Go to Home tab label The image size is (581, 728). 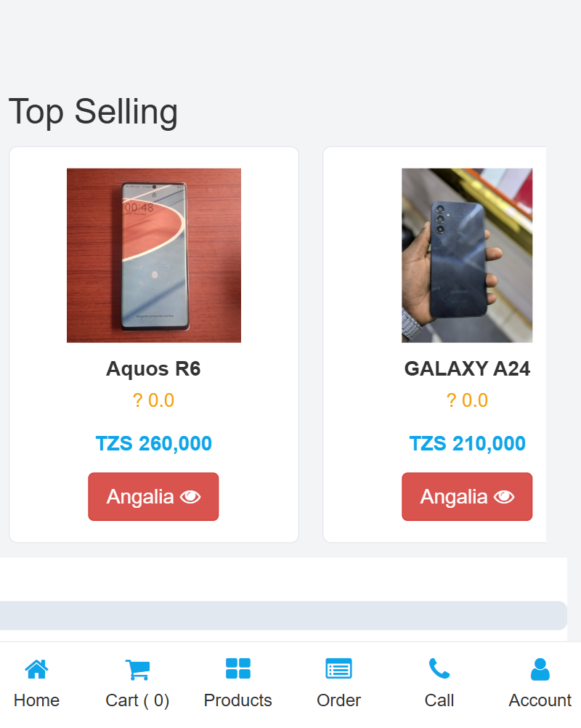36,700
